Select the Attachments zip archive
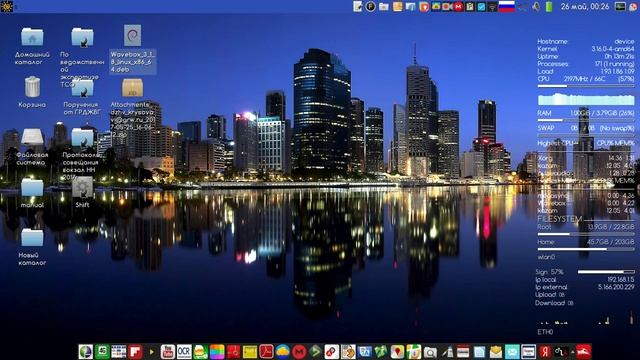Screen dimensions: 640x360 tap(133, 88)
